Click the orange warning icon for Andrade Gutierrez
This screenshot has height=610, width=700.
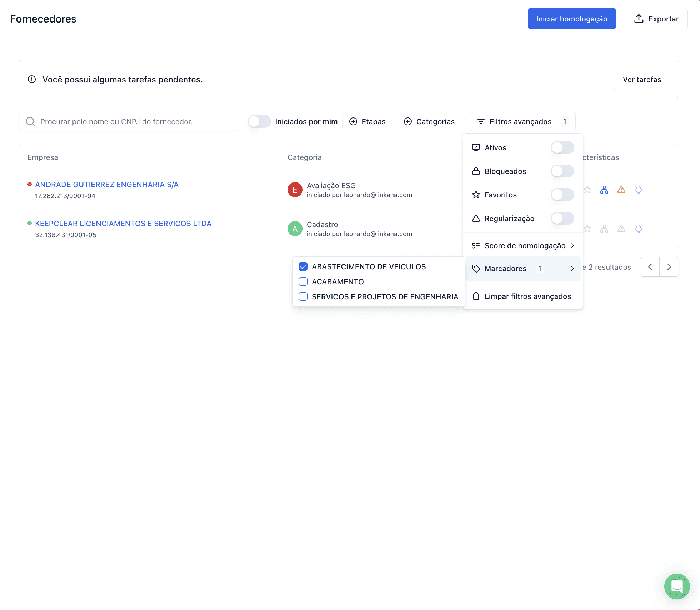click(621, 190)
